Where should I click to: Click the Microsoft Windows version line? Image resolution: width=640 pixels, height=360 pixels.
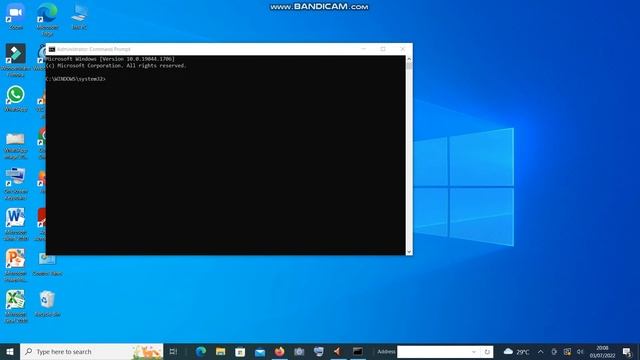point(110,59)
